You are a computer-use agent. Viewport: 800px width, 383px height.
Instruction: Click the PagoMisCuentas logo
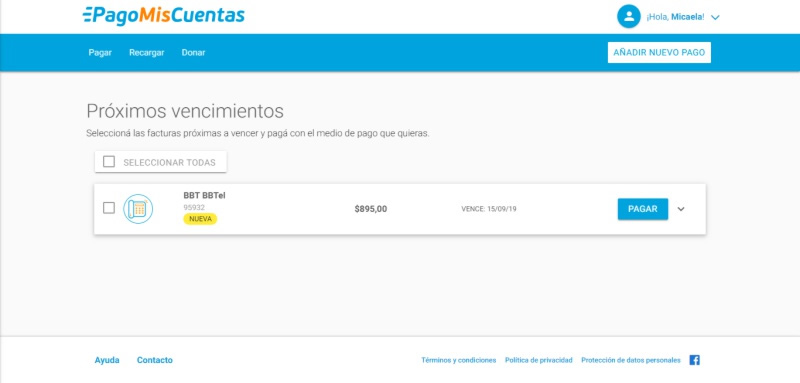pyautogui.click(x=163, y=15)
